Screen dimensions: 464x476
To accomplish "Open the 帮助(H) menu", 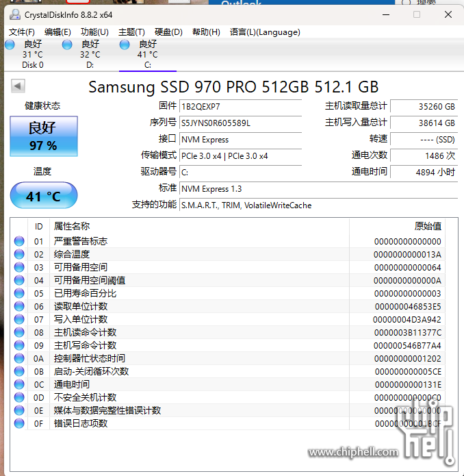I will [x=206, y=32].
